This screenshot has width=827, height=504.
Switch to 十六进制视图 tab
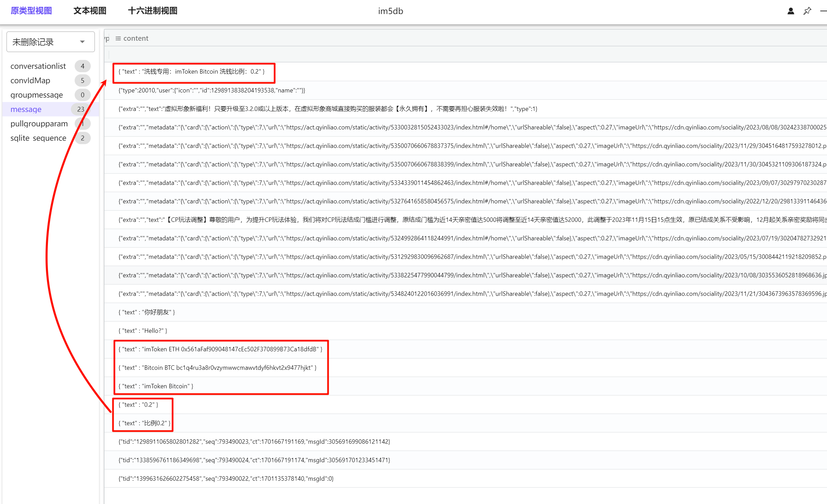pyautogui.click(x=153, y=11)
